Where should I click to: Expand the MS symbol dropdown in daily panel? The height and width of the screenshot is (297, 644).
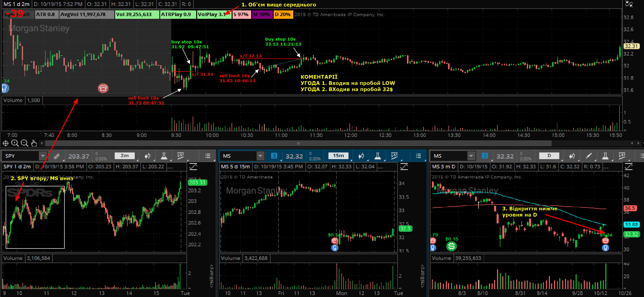point(471,156)
